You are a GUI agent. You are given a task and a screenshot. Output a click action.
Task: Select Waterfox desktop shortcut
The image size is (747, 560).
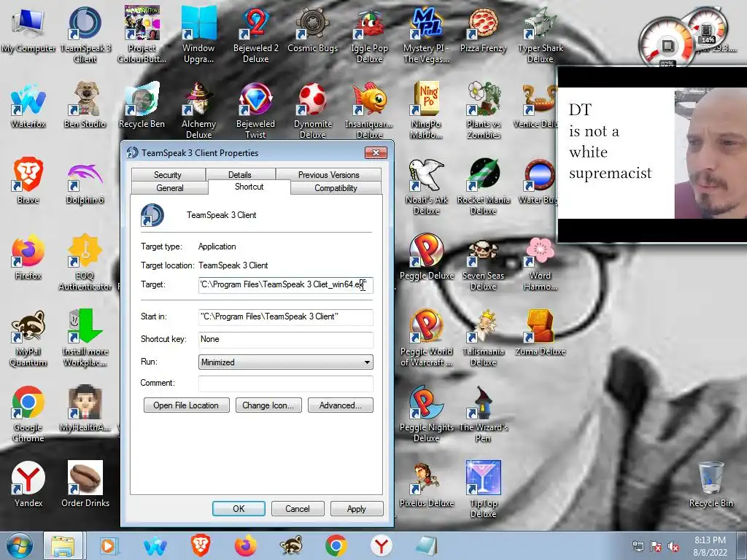[28, 106]
